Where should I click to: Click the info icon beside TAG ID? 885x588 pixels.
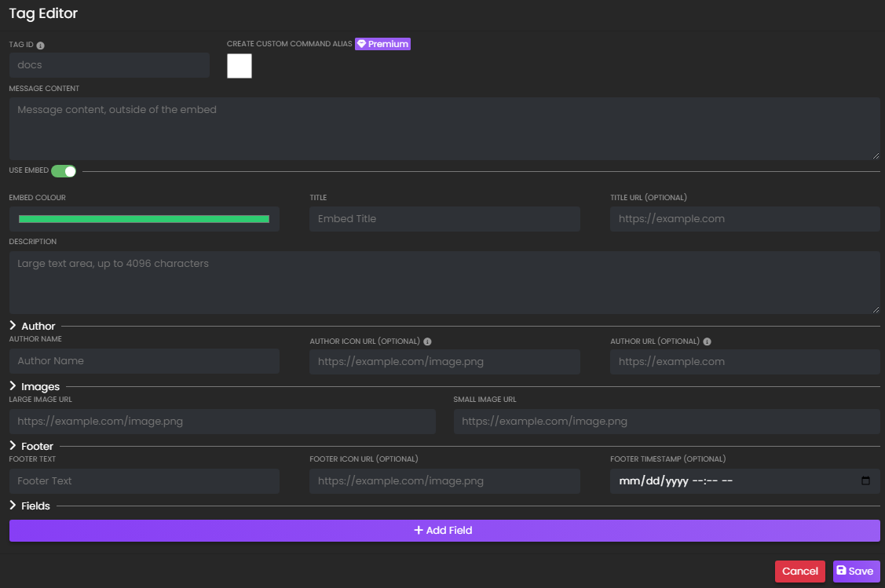click(x=39, y=45)
